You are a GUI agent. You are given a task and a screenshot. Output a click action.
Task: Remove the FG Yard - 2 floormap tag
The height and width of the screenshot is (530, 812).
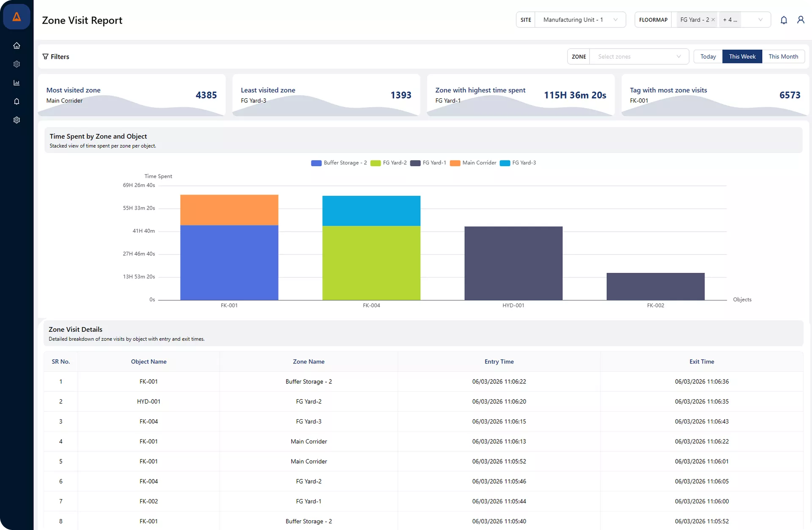click(x=713, y=20)
